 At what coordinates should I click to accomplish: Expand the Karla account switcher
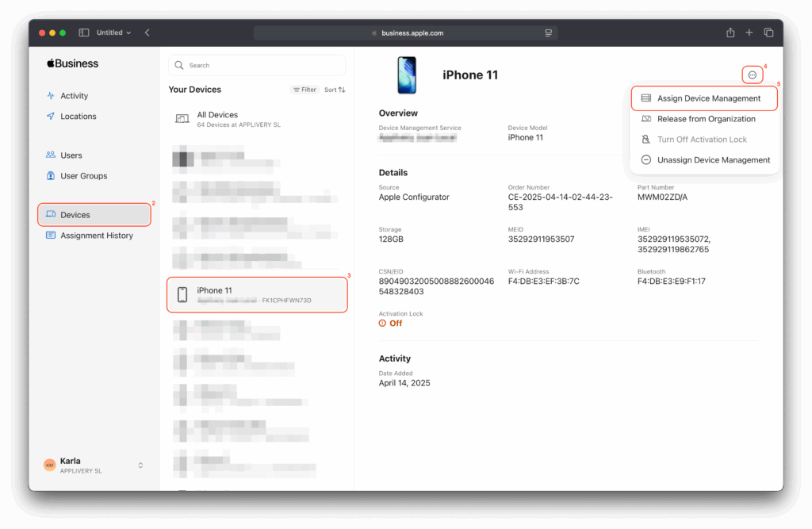[x=140, y=465]
